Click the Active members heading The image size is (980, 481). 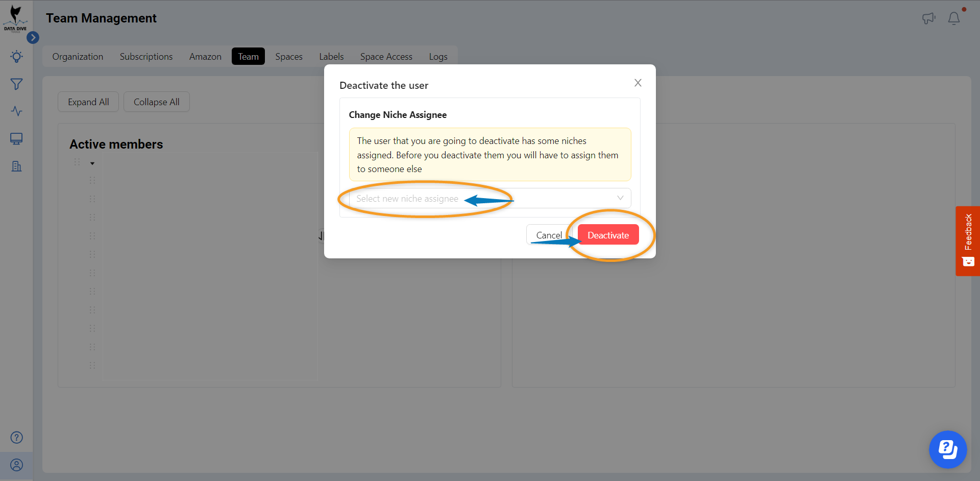(x=116, y=145)
